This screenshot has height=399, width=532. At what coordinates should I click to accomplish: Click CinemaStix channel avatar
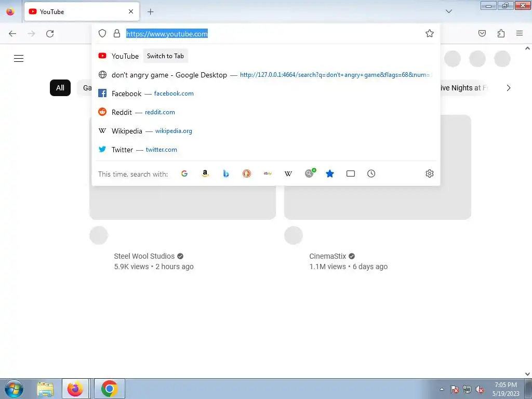coord(294,235)
